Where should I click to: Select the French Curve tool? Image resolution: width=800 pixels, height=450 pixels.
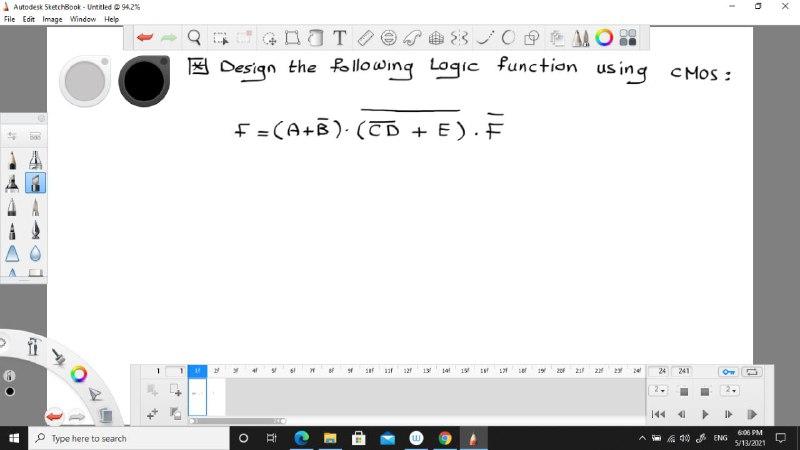[x=412, y=38]
